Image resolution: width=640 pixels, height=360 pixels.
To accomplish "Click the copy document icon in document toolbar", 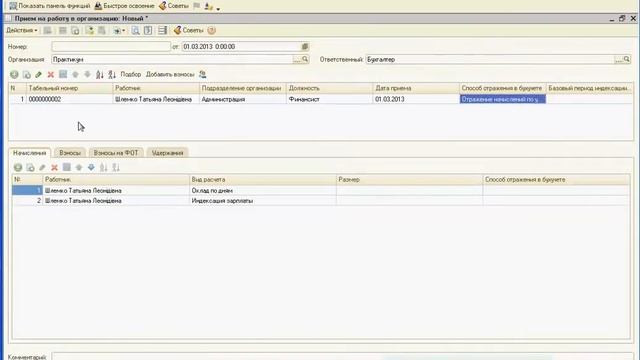I will point(75,31).
